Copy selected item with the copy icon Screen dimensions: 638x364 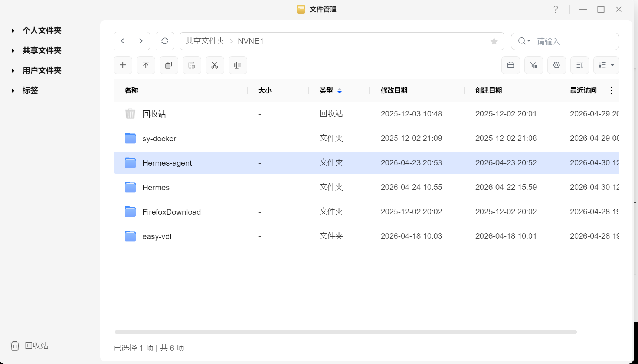pos(169,65)
